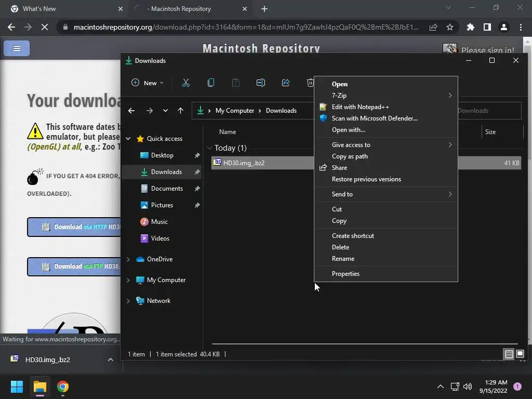Switch to large thumbnails view icon
Image resolution: width=532 pixels, height=399 pixels.
click(x=520, y=354)
